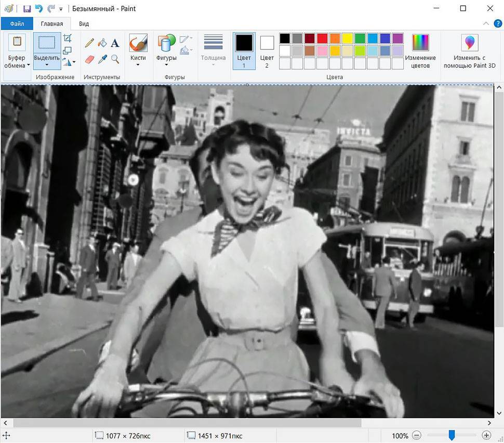Select the Magnifier tool
The height and width of the screenshot is (443, 504).
pos(115,59)
